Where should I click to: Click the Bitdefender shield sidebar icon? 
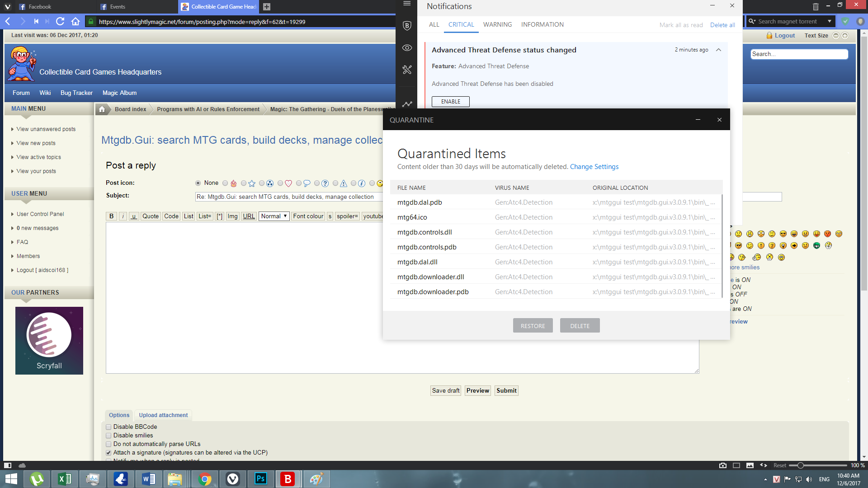click(407, 26)
